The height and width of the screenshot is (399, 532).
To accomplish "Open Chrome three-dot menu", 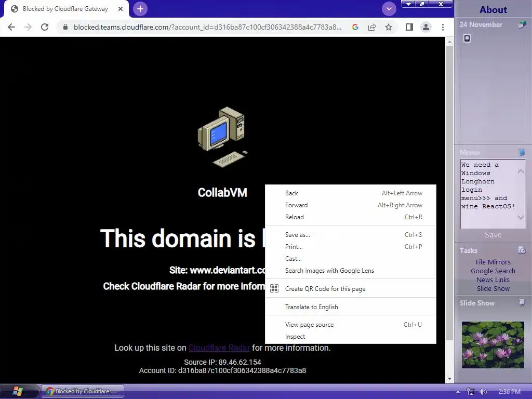I will pyautogui.click(x=443, y=27).
